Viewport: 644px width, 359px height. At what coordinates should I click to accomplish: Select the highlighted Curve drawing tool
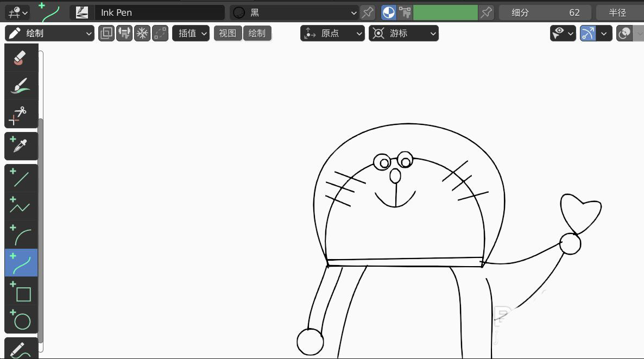click(21, 262)
